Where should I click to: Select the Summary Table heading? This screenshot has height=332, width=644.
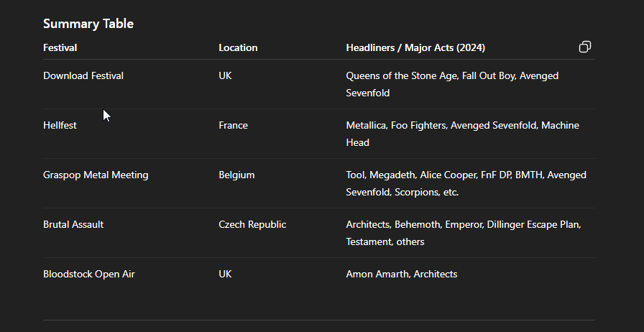point(88,24)
